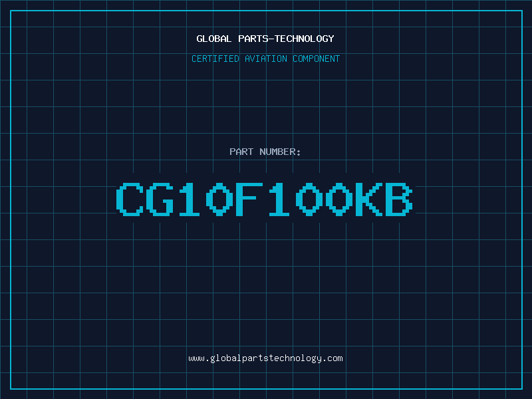Open the www.globalpartstechnology.com link
This screenshot has height=399, width=532.
(265, 358)
